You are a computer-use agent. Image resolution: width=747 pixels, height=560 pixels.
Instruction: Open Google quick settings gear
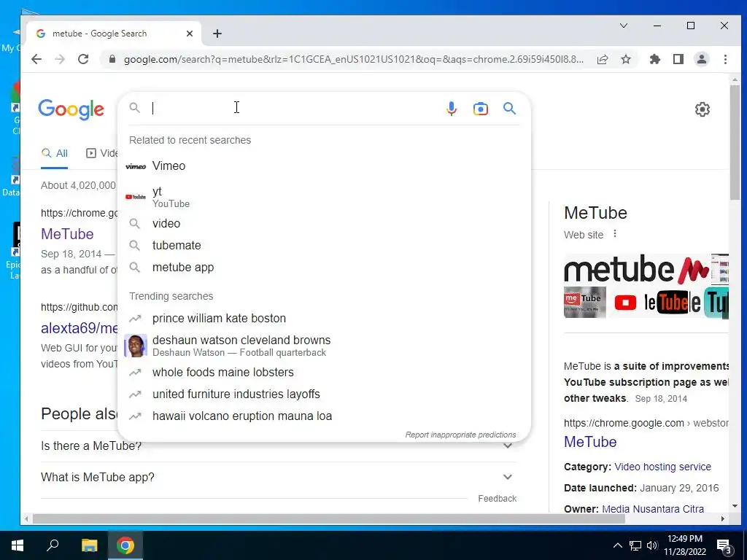(702, 109)
